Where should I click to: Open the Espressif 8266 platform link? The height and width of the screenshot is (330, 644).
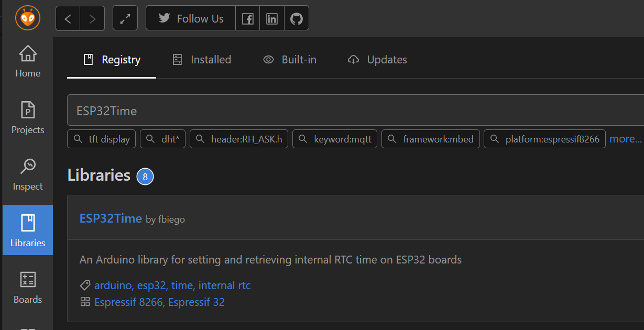pos(129,302)
